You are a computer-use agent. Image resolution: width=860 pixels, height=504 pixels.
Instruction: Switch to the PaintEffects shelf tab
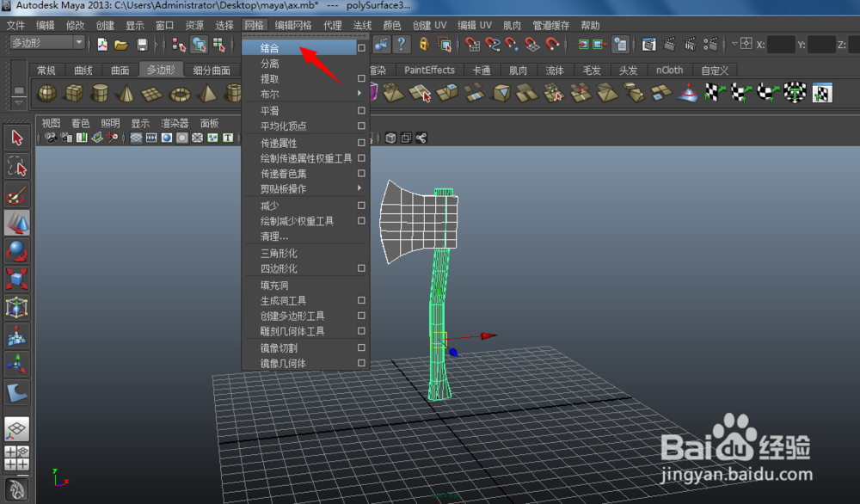click(429, 71)
